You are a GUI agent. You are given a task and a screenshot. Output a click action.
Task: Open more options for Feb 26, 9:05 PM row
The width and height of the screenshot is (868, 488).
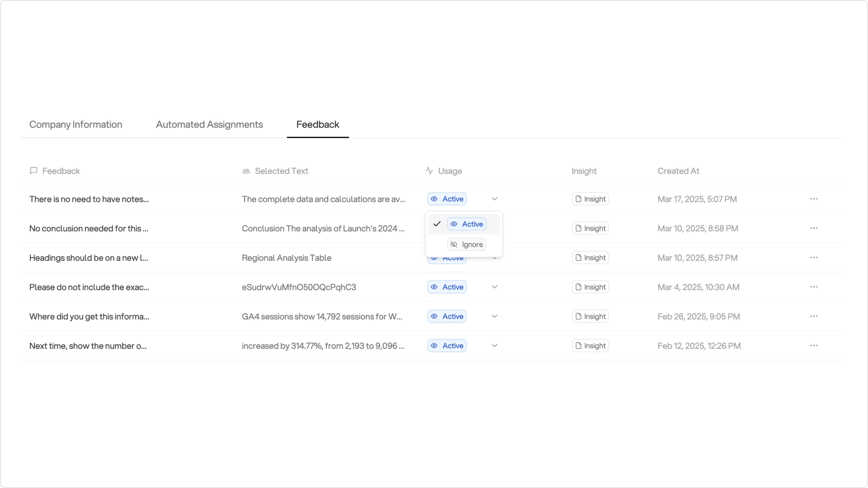(x=814, y=316)
